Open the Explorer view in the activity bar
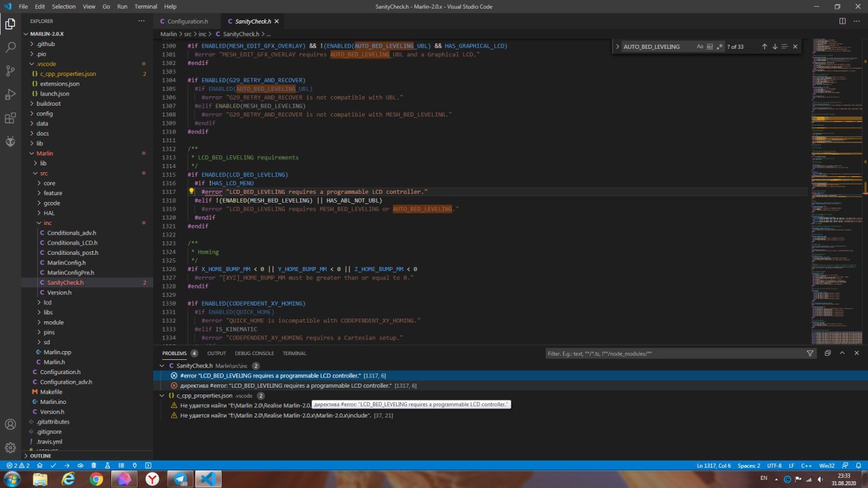Image resolution: width=868 pixels, height=488 pixels. 10,24
